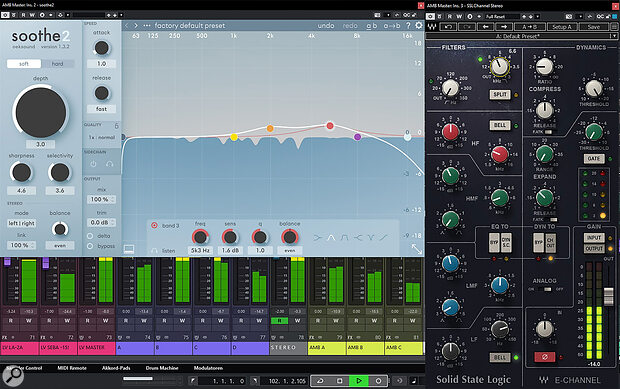Toggle SSL HF BELL button

pos(500,125)
